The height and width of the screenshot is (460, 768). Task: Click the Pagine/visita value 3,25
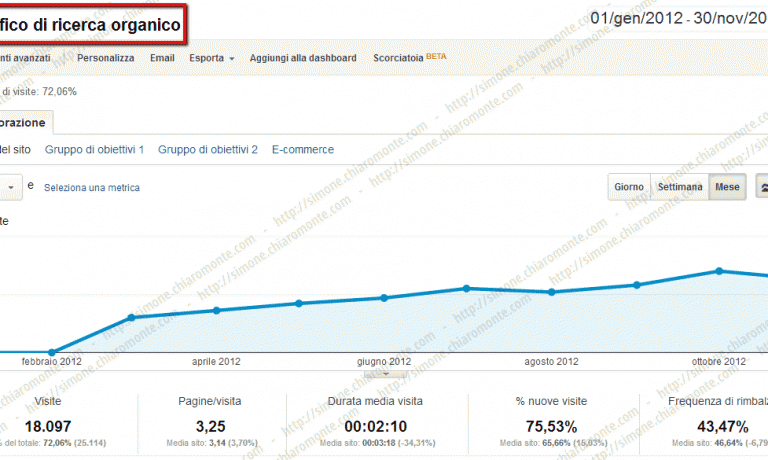pos(211,427)
